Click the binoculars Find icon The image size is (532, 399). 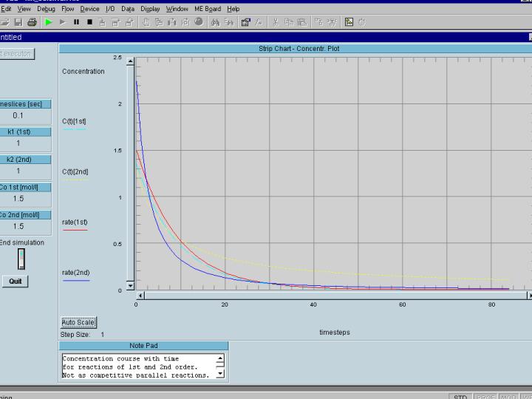(x=216, y=22)
